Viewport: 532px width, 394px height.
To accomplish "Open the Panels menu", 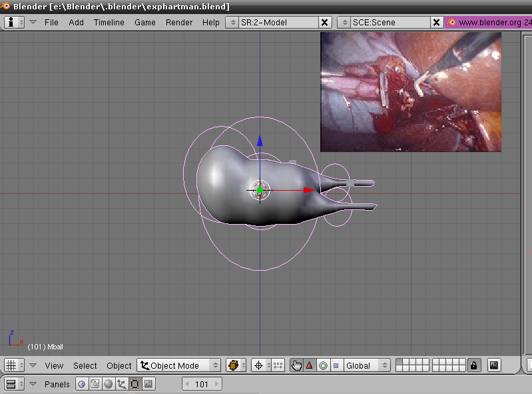I will [57, 384].
